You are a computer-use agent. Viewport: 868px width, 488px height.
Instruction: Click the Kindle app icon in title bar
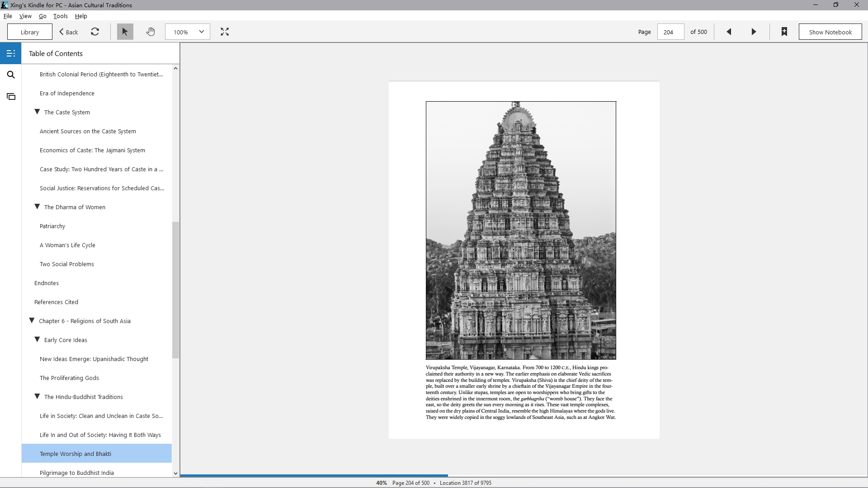(x=5, y=5)
